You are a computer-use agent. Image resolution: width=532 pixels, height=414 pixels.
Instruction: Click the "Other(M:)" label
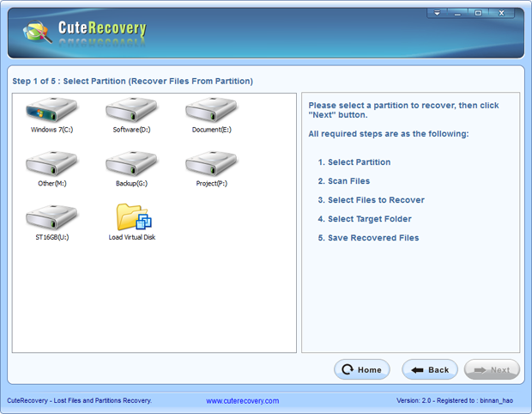pos(52,184)
